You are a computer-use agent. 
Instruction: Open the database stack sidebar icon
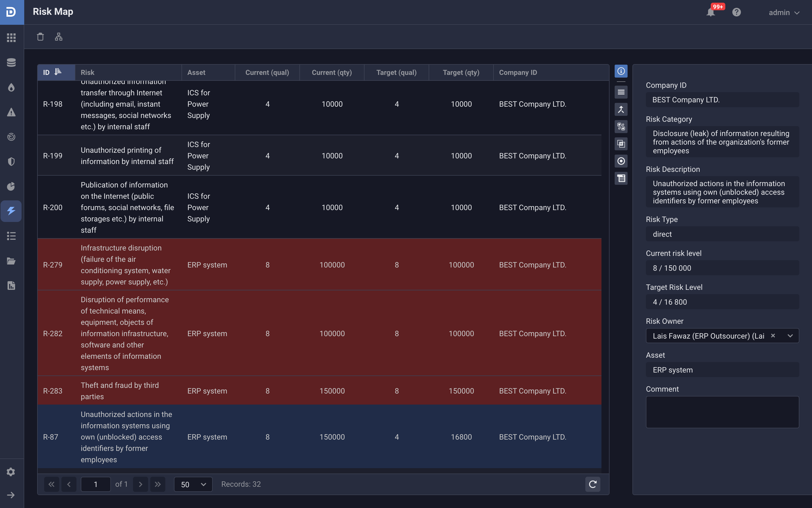(11, 62)
